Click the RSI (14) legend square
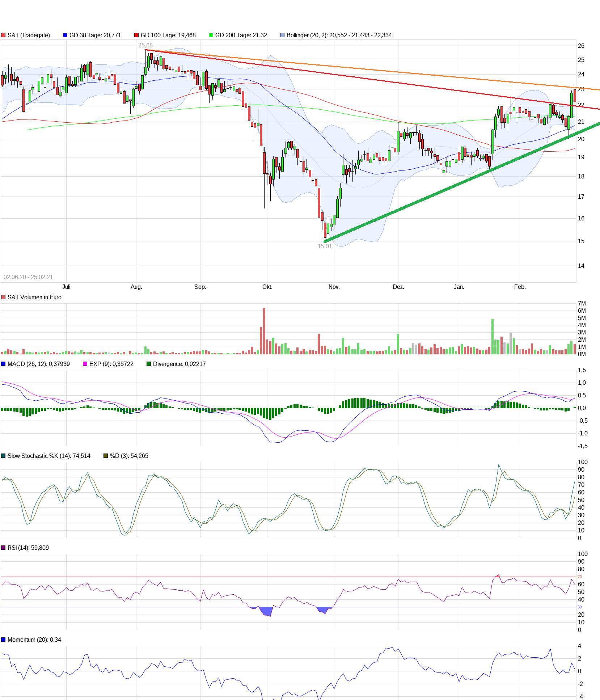 tap(3, 548)
